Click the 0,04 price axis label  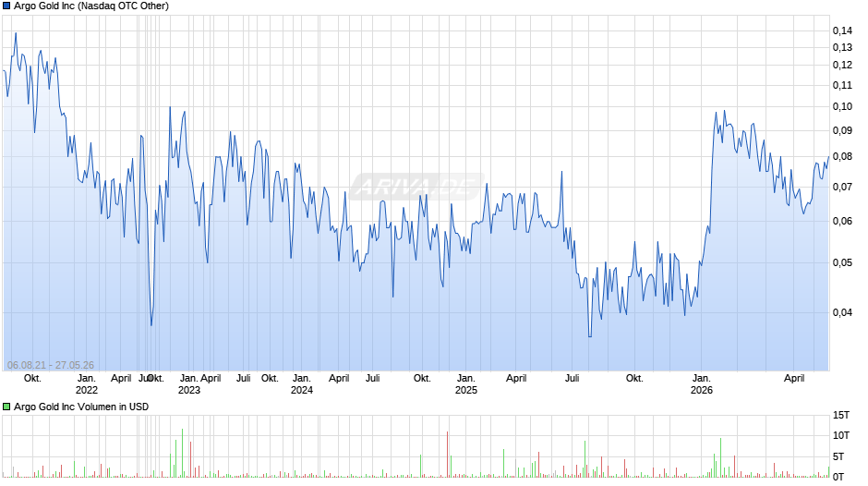tap(842, 312)
